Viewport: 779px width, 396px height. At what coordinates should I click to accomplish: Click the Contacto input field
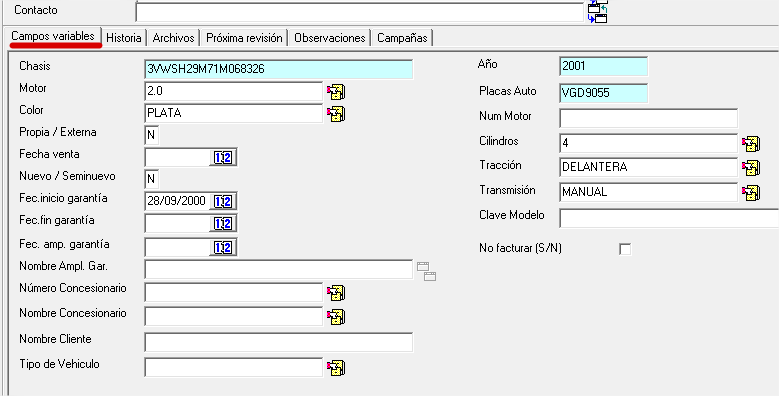point(360,12)
